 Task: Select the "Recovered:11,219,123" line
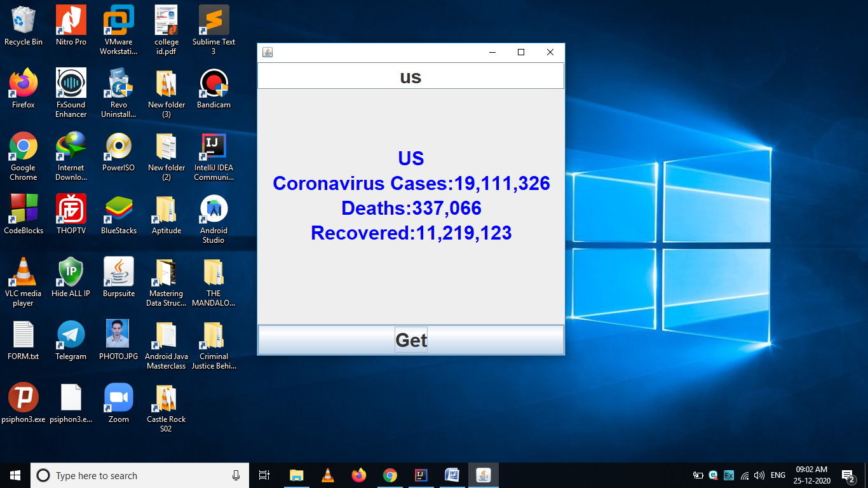(411, 233)
